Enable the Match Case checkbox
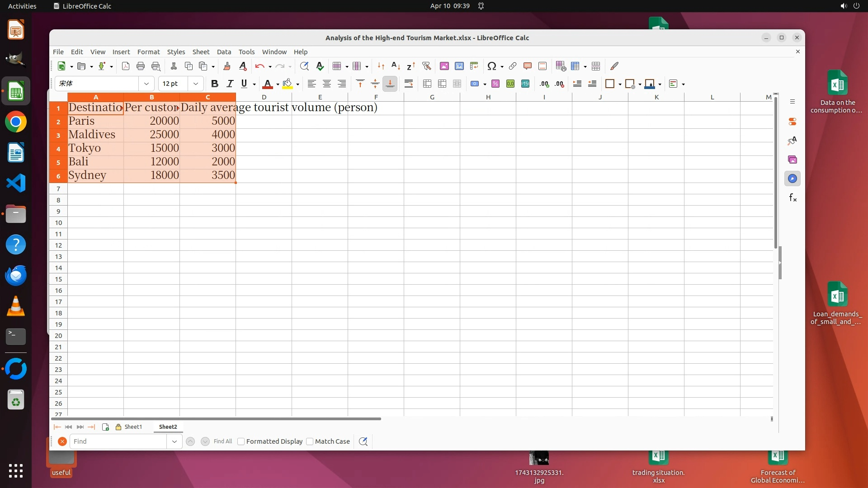This screenshot has height=488, width=868. 310,441
